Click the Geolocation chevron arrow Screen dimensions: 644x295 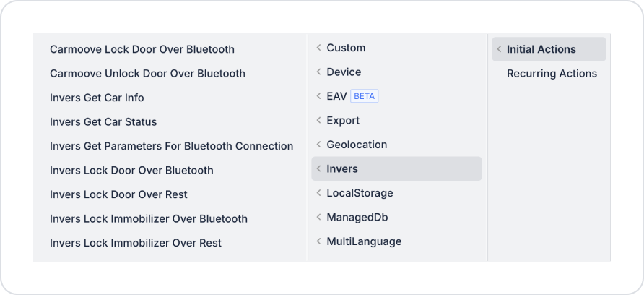(318, 145)
